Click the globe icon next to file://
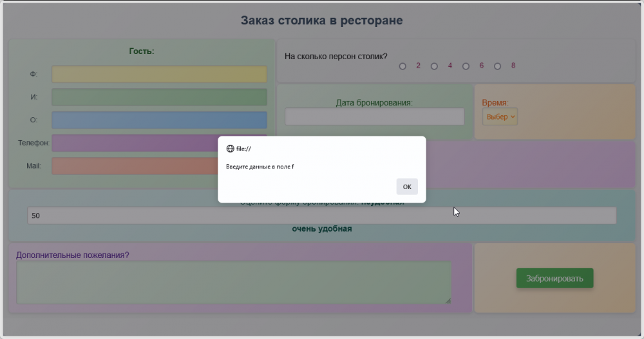Viewport: 644px width, 339px height. [231, 149]
